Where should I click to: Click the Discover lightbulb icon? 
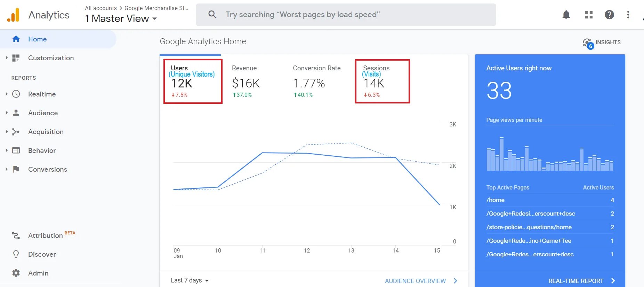16,254
